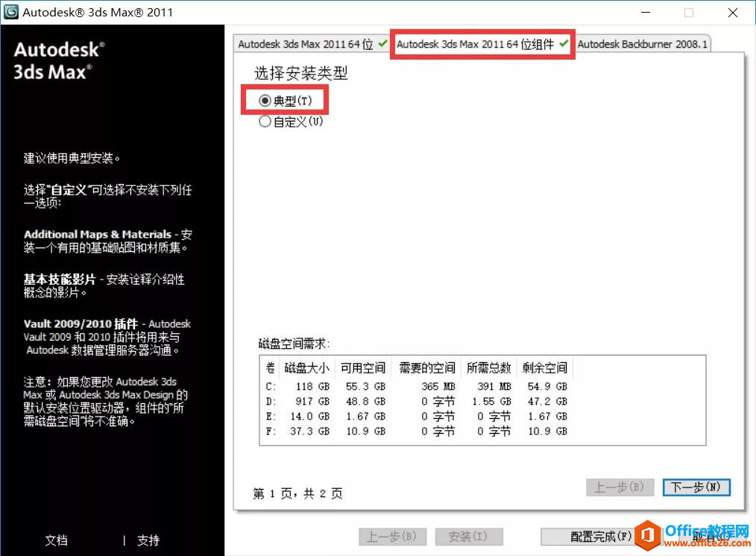Minimize the installer window
Viewport: 756px width, 556px height.
coord(646,13)
